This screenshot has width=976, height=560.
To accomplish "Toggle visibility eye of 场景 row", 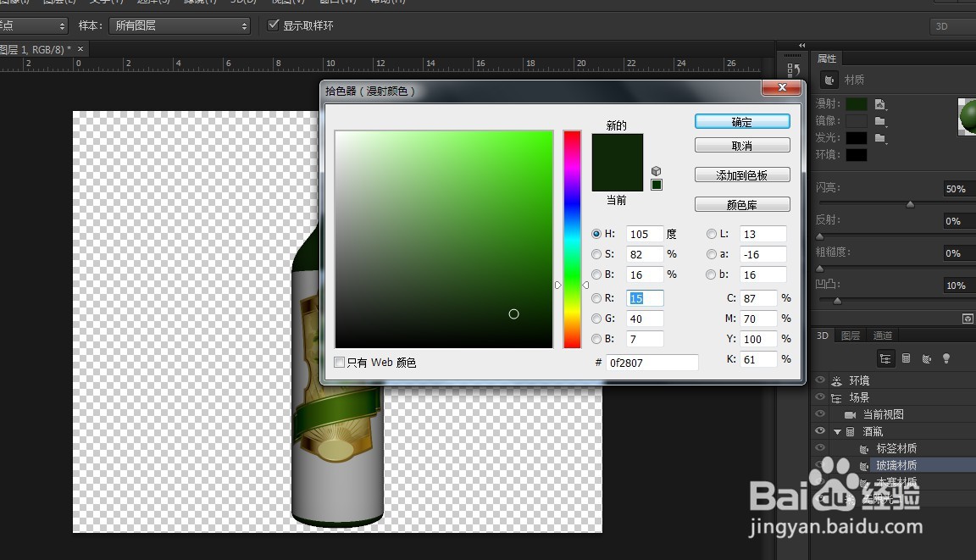I will click(820, 397).
